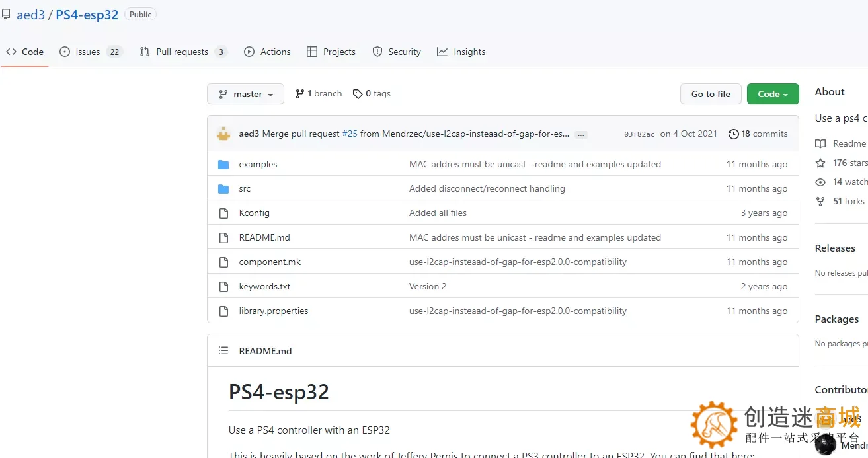868x458 pixels.
Task: View the 176 stars link
Action: coord(849,163)
